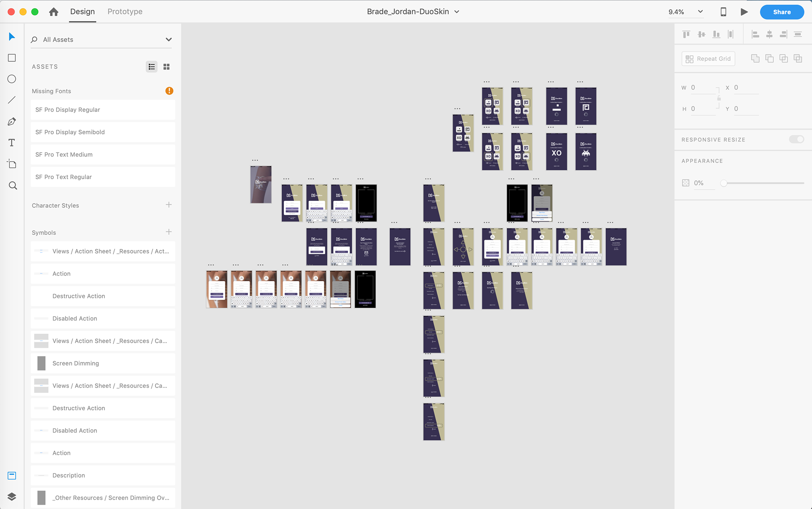
Task: Select the Text tool
Action: 12,143
